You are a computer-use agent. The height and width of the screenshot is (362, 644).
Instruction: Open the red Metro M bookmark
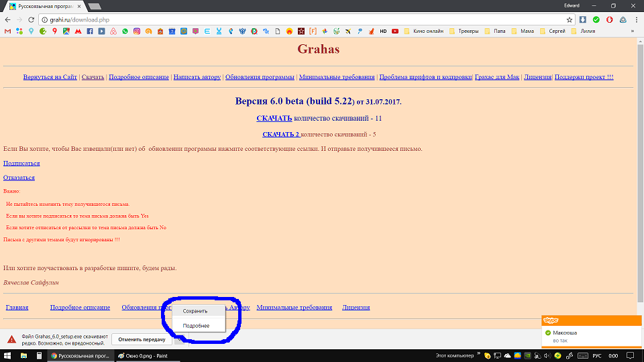(x=78, y=32)
